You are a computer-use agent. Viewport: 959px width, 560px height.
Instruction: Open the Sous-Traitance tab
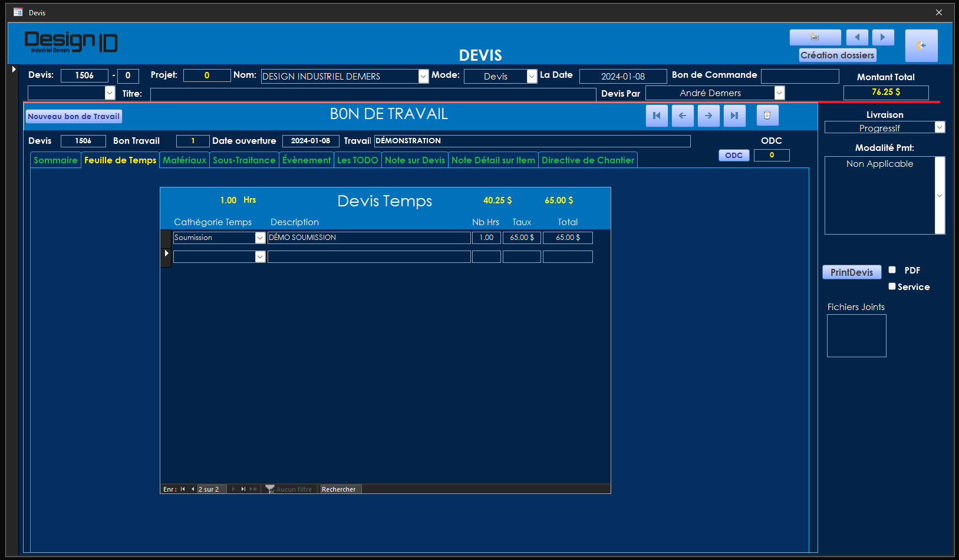(x=244, y=160)
